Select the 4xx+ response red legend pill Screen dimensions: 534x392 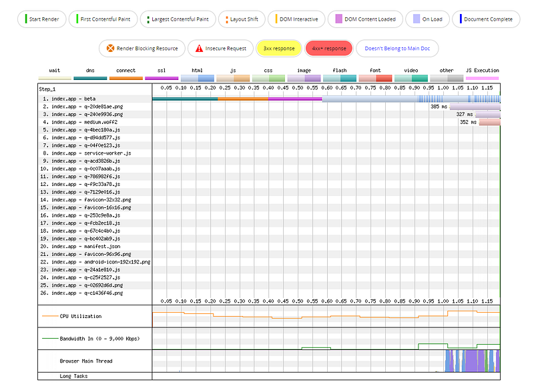point(329,48)
